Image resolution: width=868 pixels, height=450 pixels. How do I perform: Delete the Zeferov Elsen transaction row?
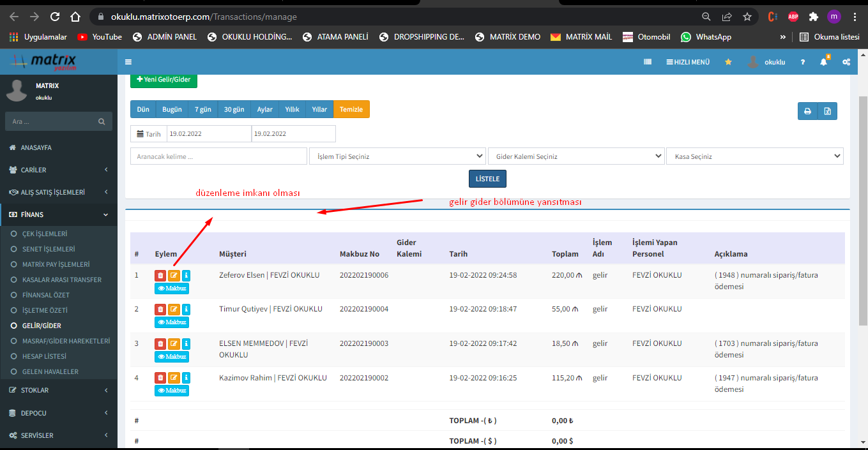(160, 275)
